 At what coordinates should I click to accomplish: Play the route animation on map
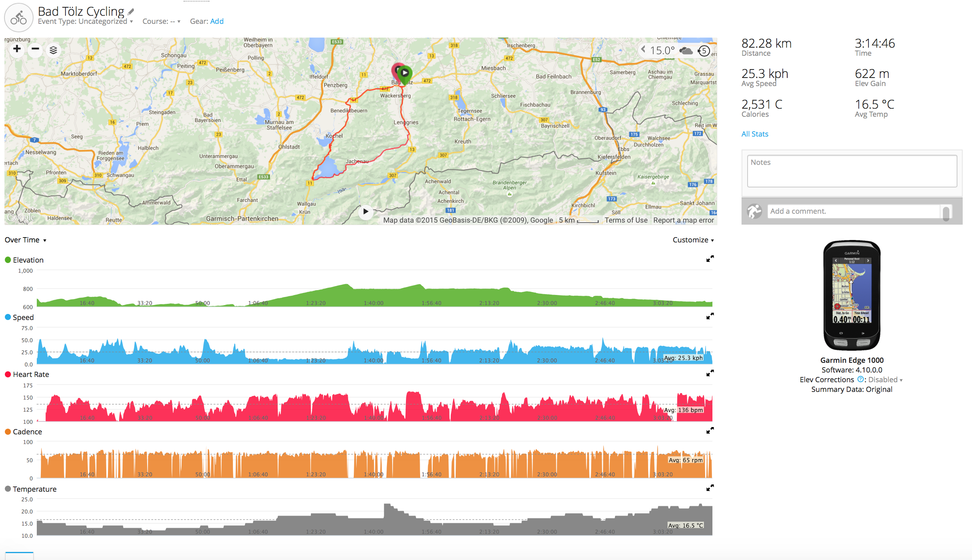(x=366, y=211)
